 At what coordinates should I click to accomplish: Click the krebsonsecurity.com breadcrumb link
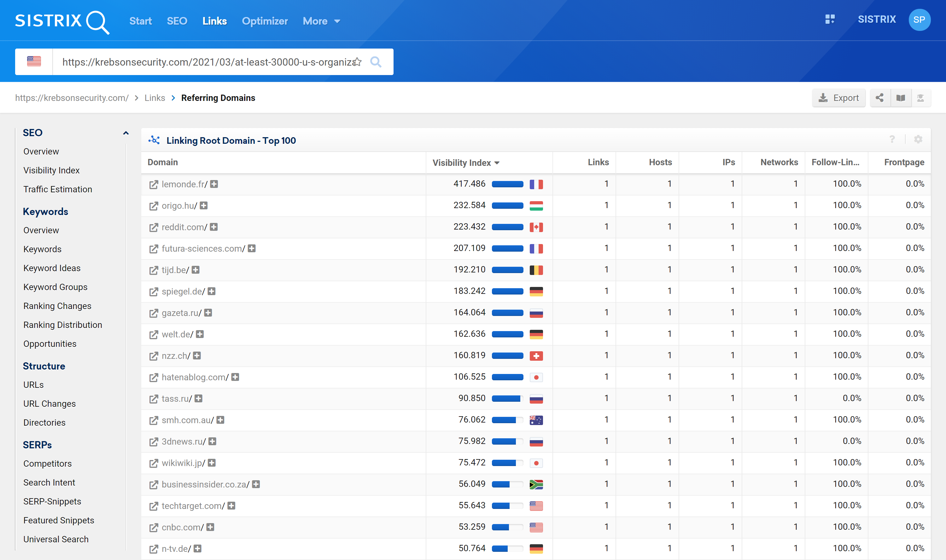pos(71,98)
